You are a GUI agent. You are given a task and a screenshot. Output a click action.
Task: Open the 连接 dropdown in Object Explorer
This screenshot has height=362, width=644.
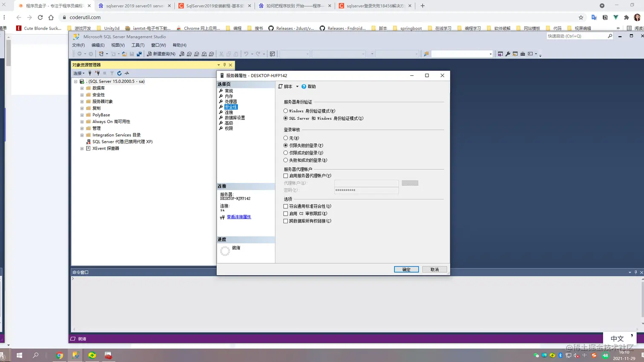pyautogui.click(x=79, y=73)
